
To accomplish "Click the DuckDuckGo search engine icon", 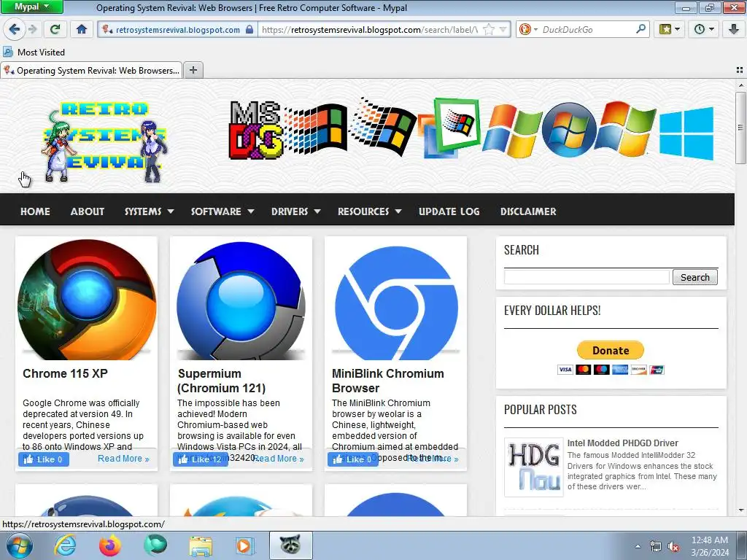I will point(525,29).
